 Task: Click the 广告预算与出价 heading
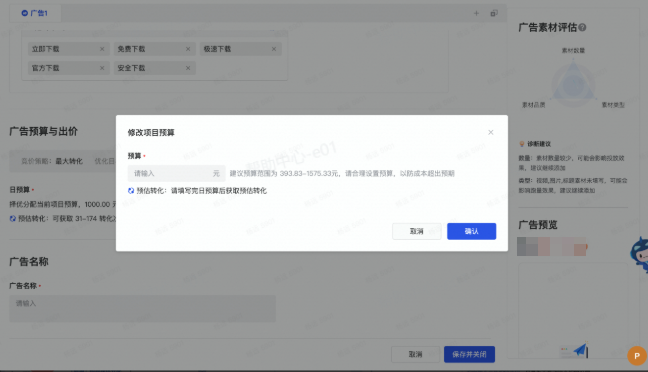point(43,131)
